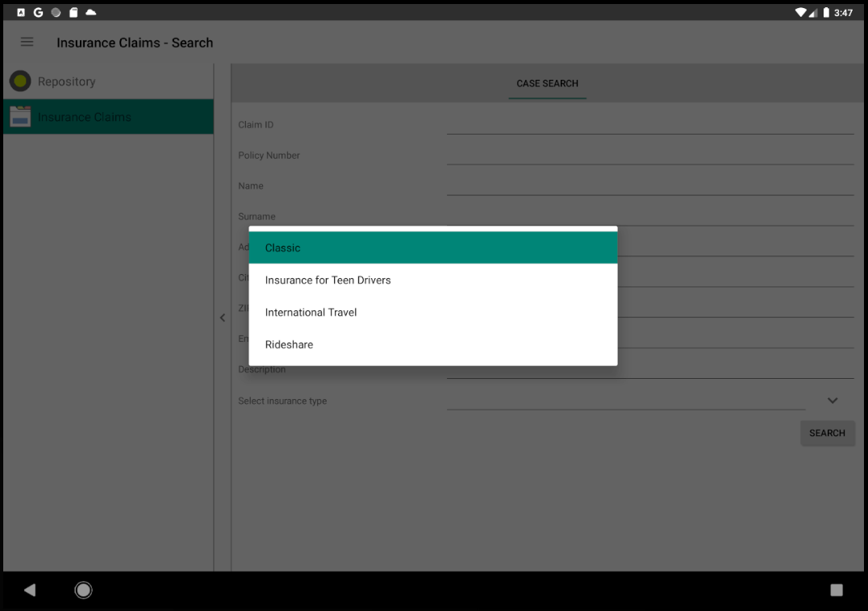Click the Wi-Fi status bar icon
This screenshot has width=868, height=611.
coord(800,12)
